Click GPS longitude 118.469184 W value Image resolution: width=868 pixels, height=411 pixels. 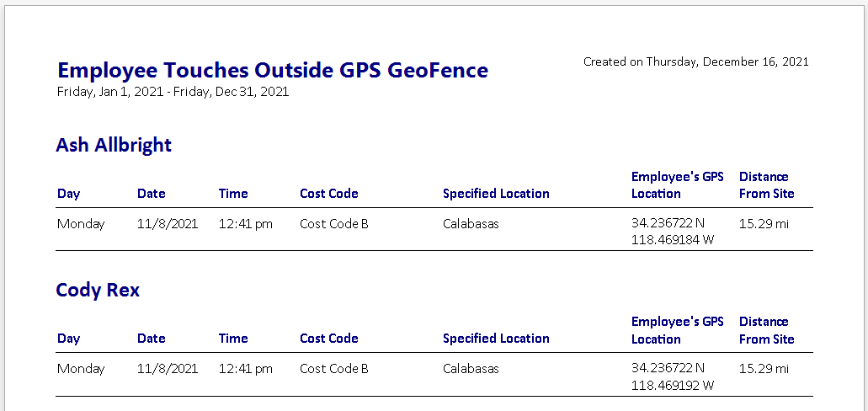click(673, 240)
